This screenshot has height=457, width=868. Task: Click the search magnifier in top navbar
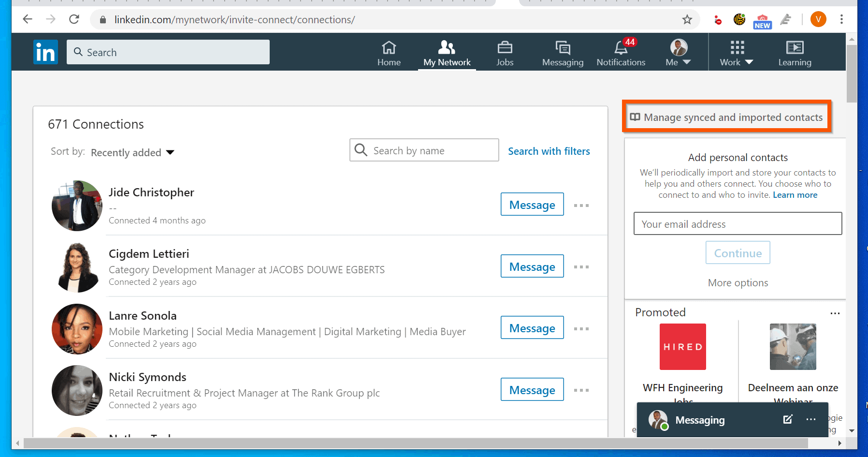tap(78, 52)
